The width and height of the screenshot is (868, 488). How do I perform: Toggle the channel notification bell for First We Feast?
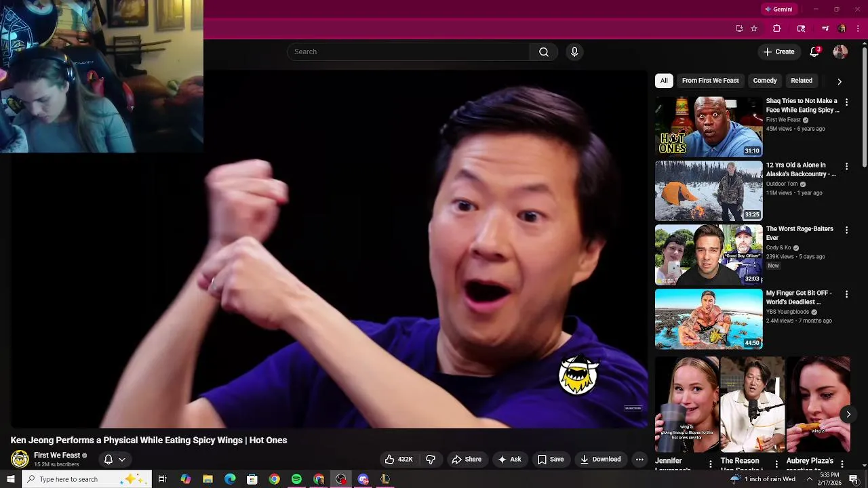108,460
